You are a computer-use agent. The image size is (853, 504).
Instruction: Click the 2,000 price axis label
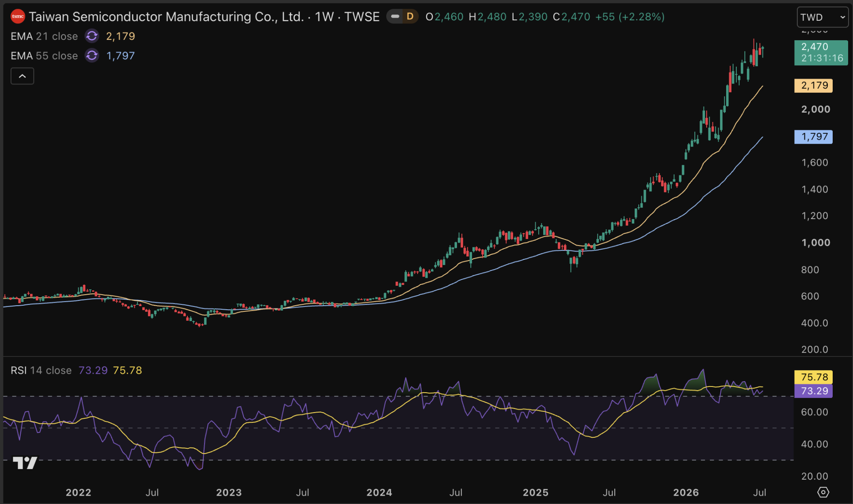816,109
